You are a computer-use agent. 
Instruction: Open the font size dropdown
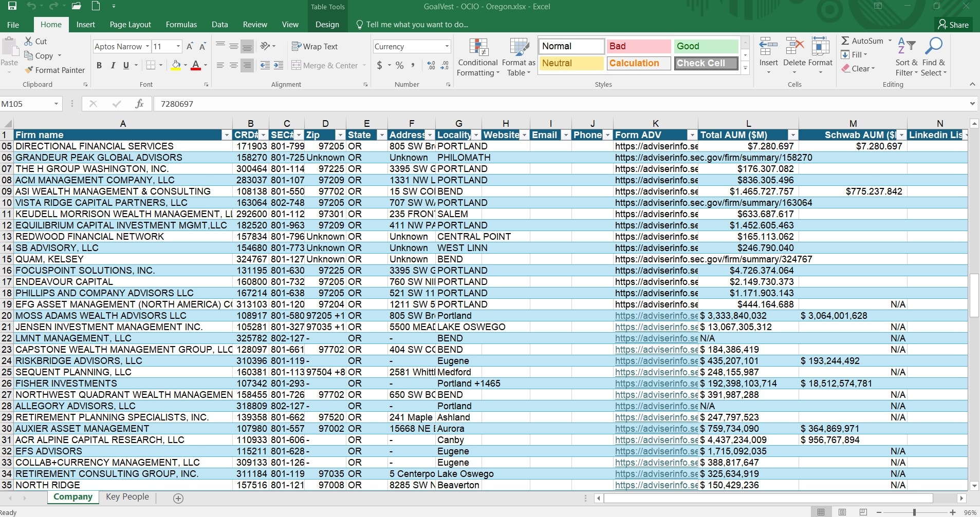178,46
